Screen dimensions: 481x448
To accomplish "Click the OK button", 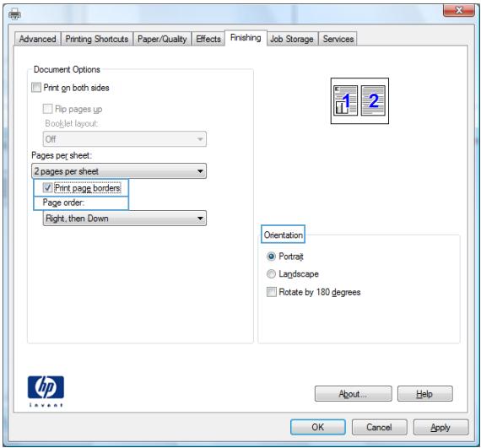I will pyautogui.click(x=318, y=427).
